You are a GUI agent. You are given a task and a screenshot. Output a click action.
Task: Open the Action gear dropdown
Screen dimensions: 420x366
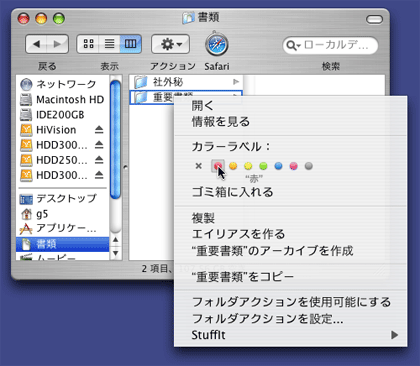point(170,44)
